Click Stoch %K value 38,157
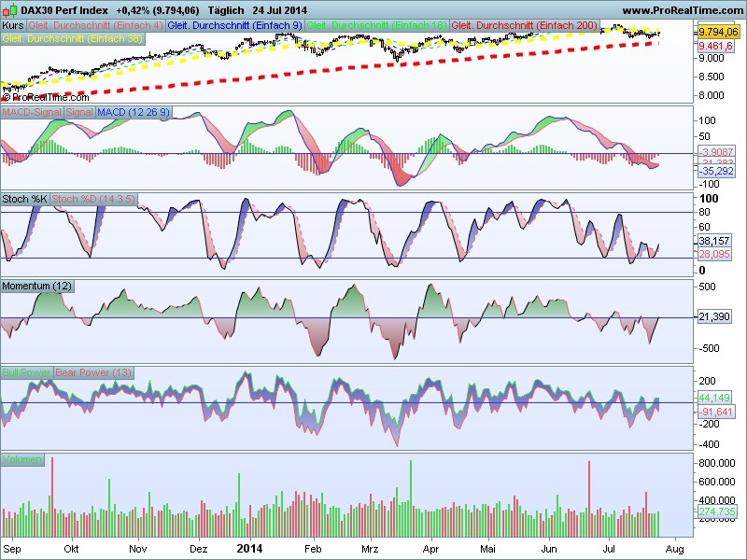Viewport: 747px width, 560px height. click(x=714, y=241)
